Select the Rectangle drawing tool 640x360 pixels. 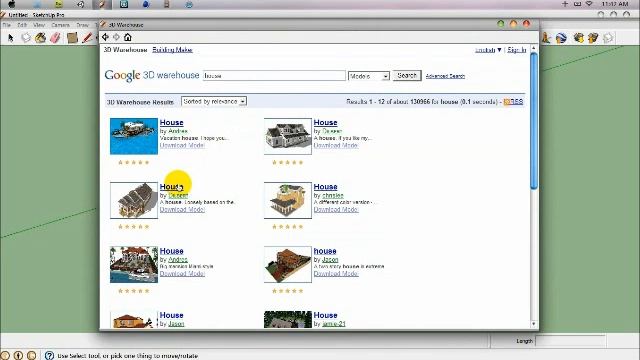(x=72, y=38)
